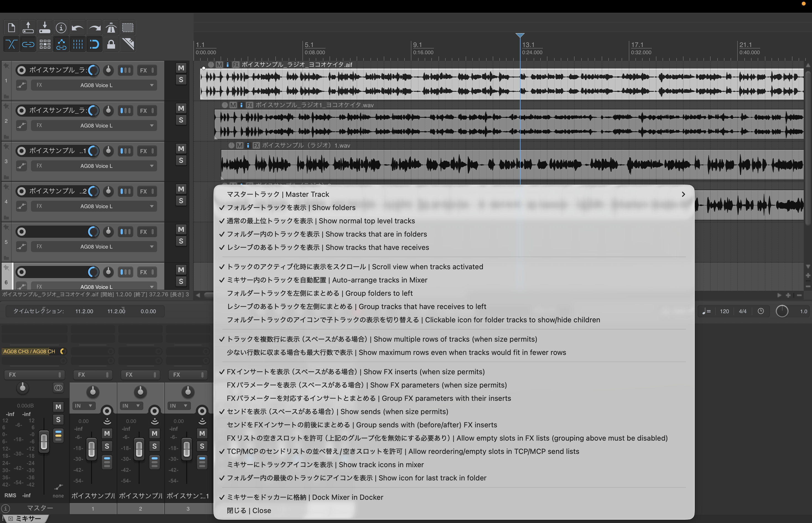The height and width of the screenshot is (523, 812).
Task: Click the playback rate knob
Action: tap(782, 311)
